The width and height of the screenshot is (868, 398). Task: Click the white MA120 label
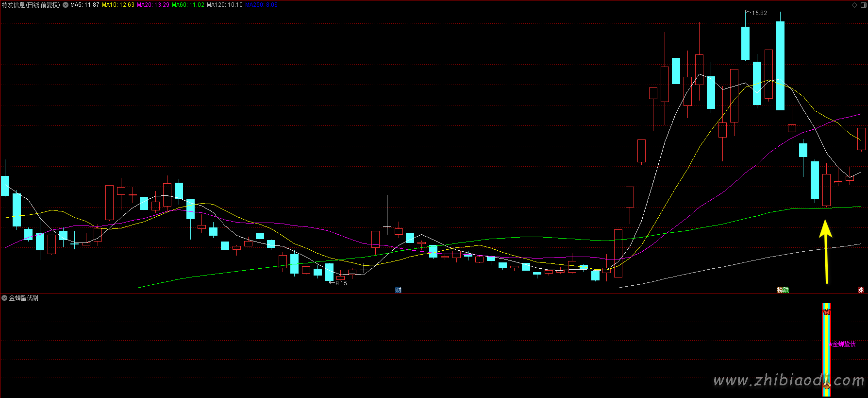coord(224,5)
